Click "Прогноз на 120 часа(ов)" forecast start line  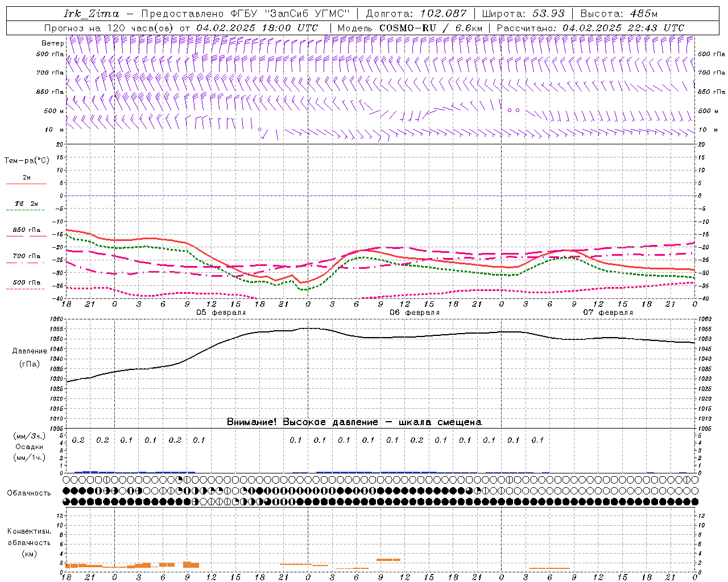pyautogui.click(x=181, y=28)
